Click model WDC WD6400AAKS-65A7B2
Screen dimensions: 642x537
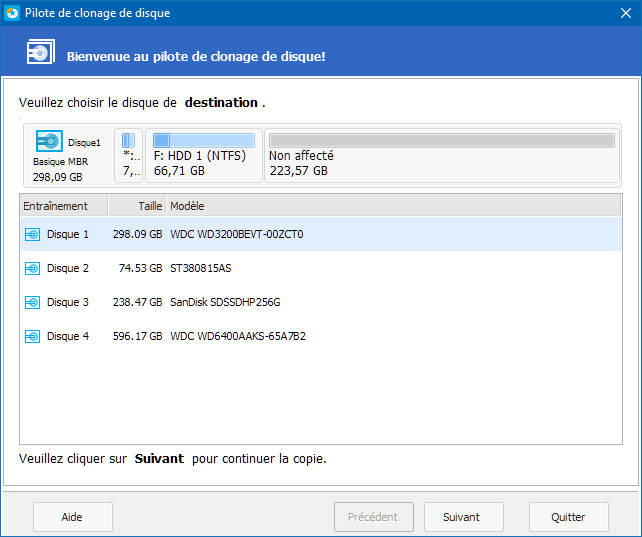tap(238, 336)
